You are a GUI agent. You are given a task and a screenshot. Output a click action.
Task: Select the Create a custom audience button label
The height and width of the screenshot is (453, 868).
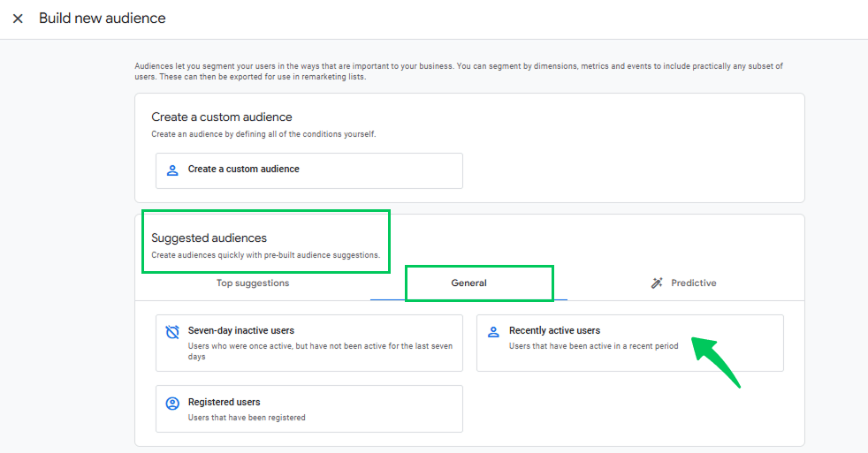[244, 170]
